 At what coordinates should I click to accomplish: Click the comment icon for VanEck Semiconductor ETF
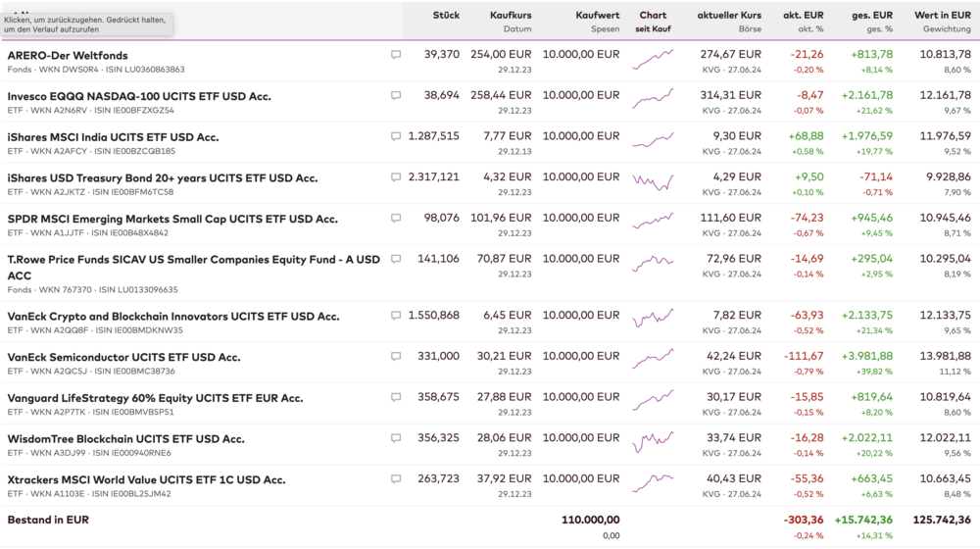(396, 357)
